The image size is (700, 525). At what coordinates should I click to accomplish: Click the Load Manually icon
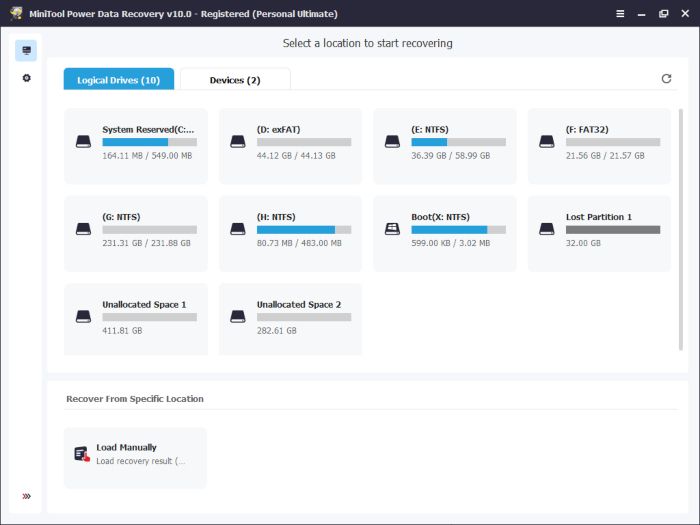[82, 454]
